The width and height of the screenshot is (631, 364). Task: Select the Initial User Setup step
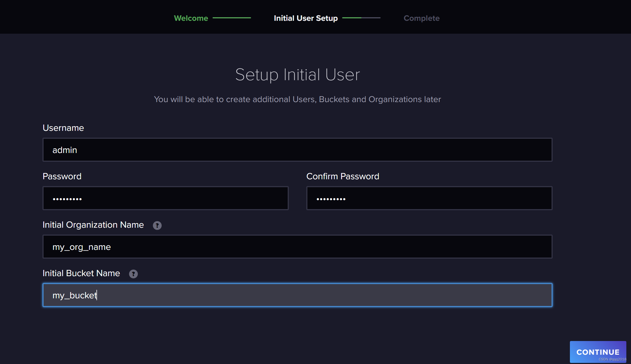(305, 18)
